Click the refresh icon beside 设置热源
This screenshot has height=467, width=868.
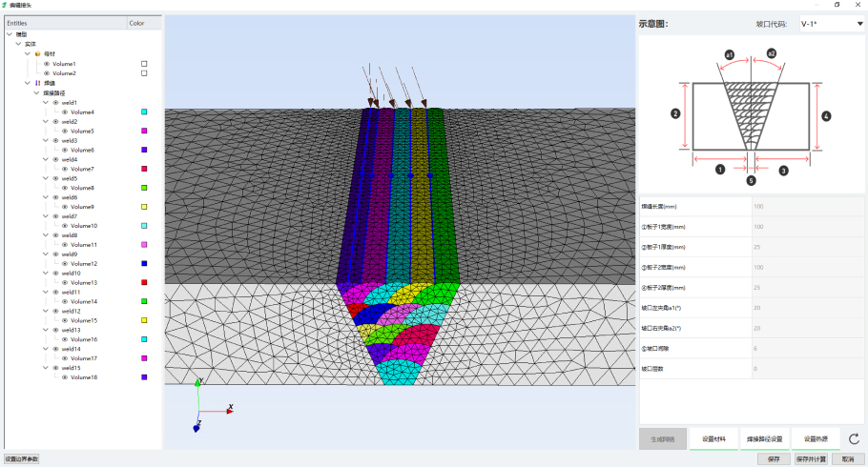click(854, 439)
